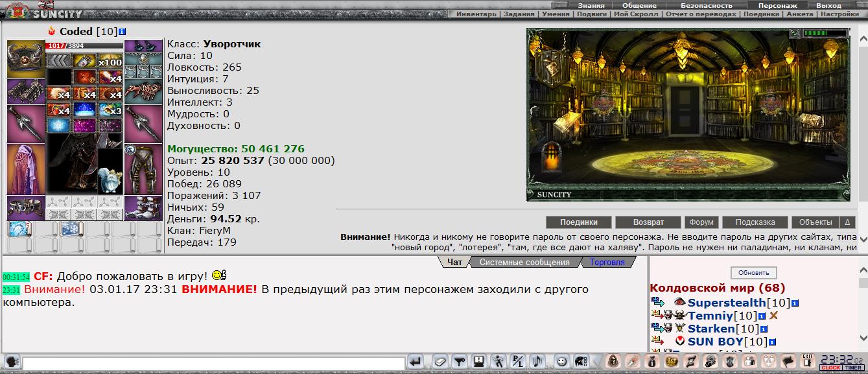Screen dimensions: 868x374
Task: Open the Подсказка hint button
Action: tap(755, 222)
